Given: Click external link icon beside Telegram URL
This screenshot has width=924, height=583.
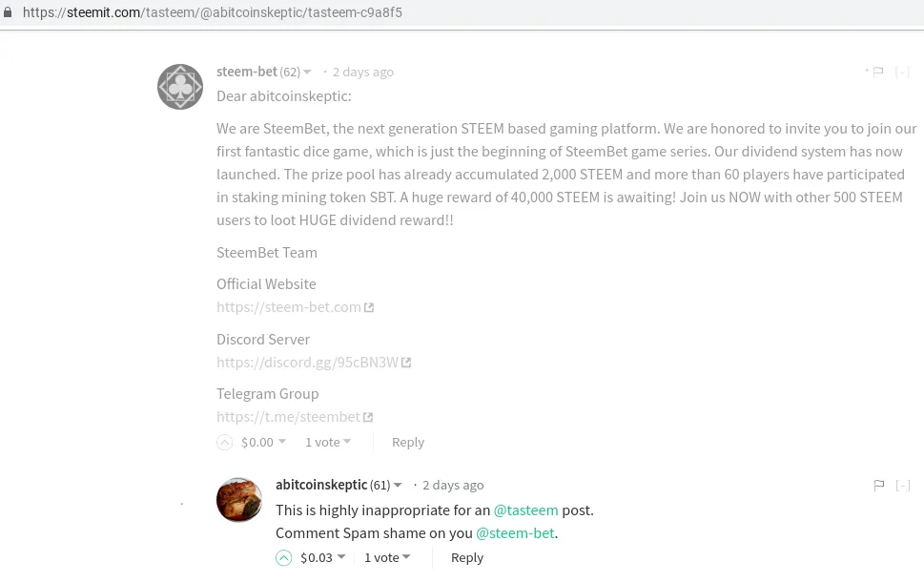Looking at the screenshot, I should coord(369,417).
